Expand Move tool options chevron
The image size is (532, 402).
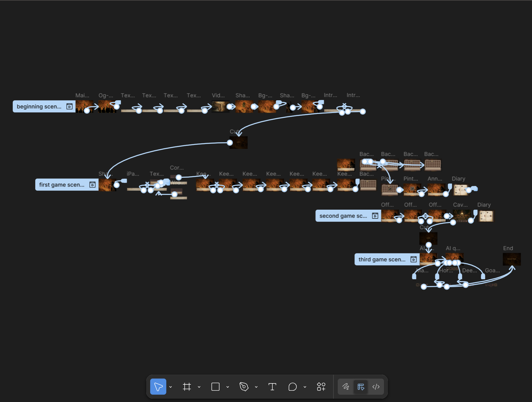pyautogui.click(x=171, y=387)
